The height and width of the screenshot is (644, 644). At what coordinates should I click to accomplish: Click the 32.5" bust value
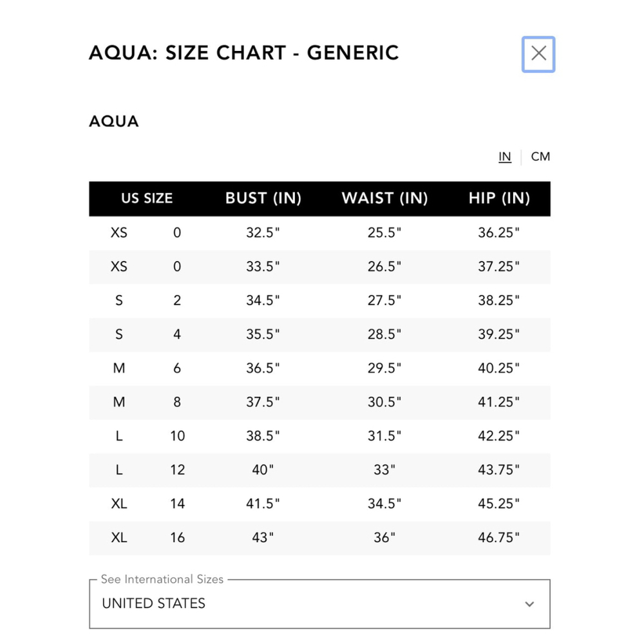(x=263, y=233)
